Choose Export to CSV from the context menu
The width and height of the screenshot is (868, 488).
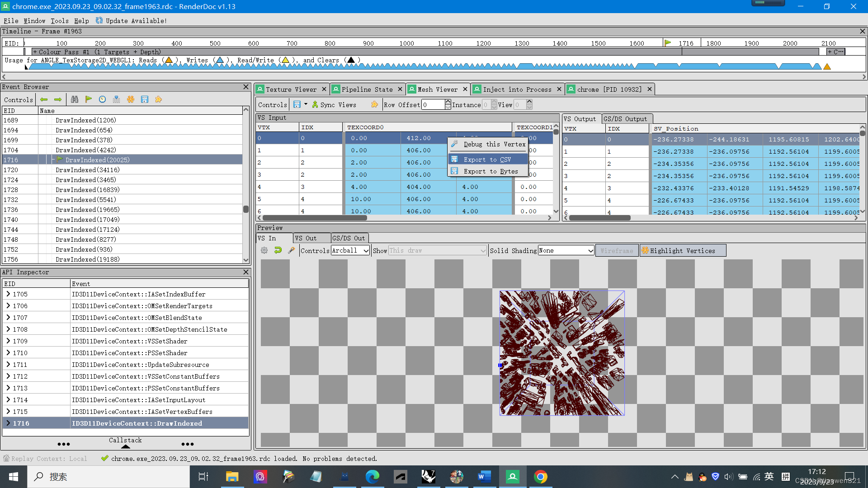tap(488, 159)
